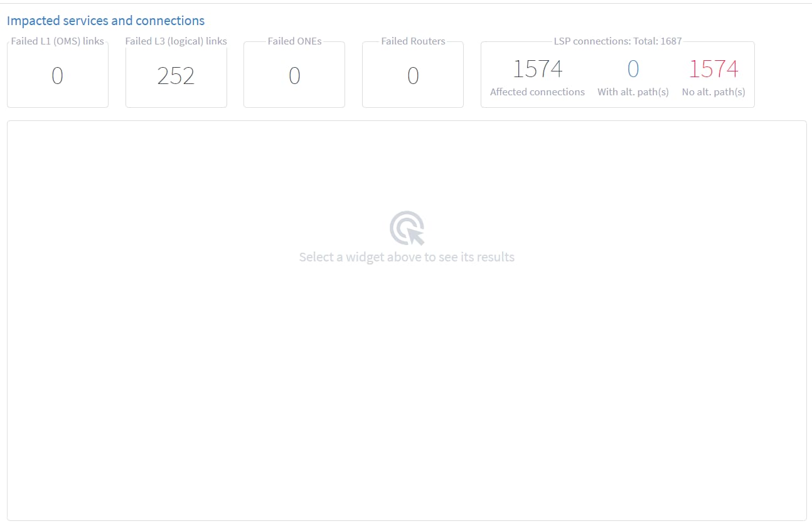This screenshot has height=526, width=812.
Task: Click the Impacted services and connections heading
Action: point(105,21)
